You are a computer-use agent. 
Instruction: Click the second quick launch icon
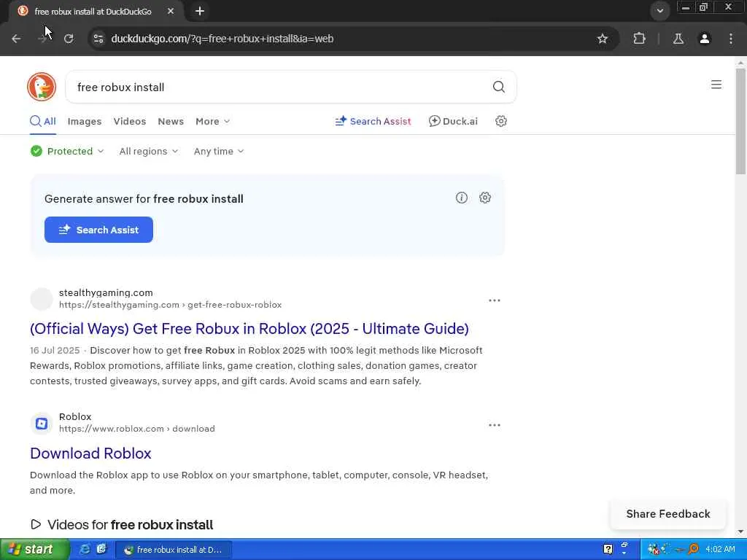[101, 549]
